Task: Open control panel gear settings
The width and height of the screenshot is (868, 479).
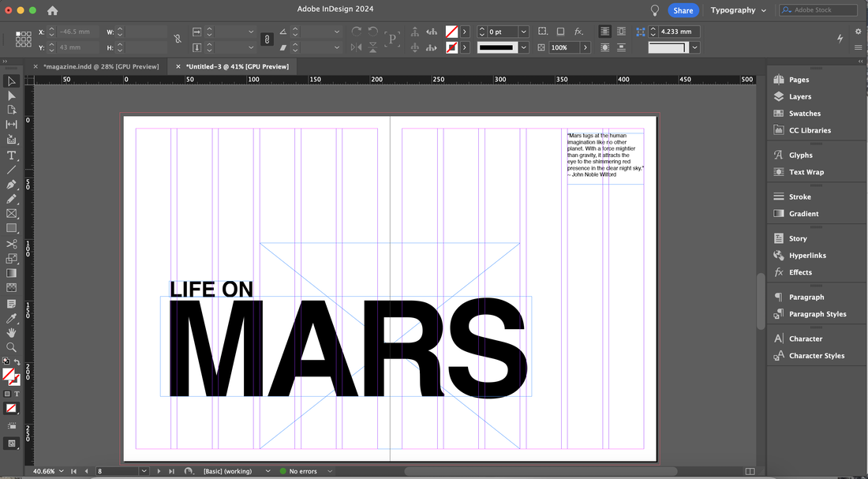Action: point(858,32)
